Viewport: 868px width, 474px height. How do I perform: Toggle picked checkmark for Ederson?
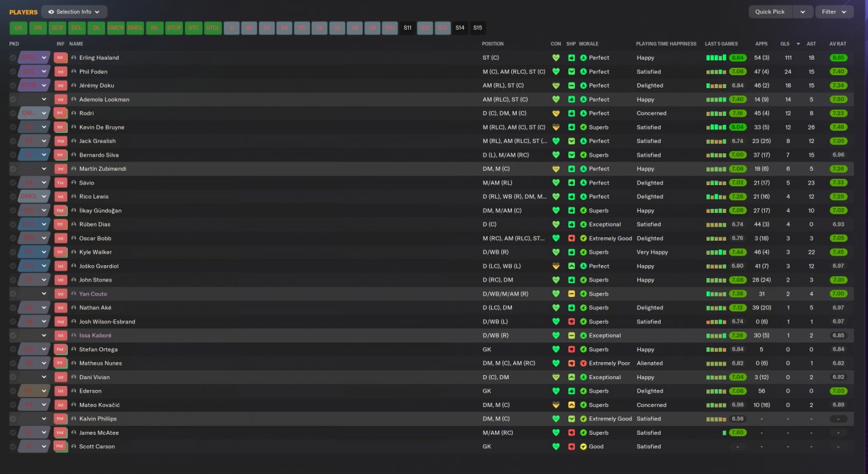click(13, 391)
